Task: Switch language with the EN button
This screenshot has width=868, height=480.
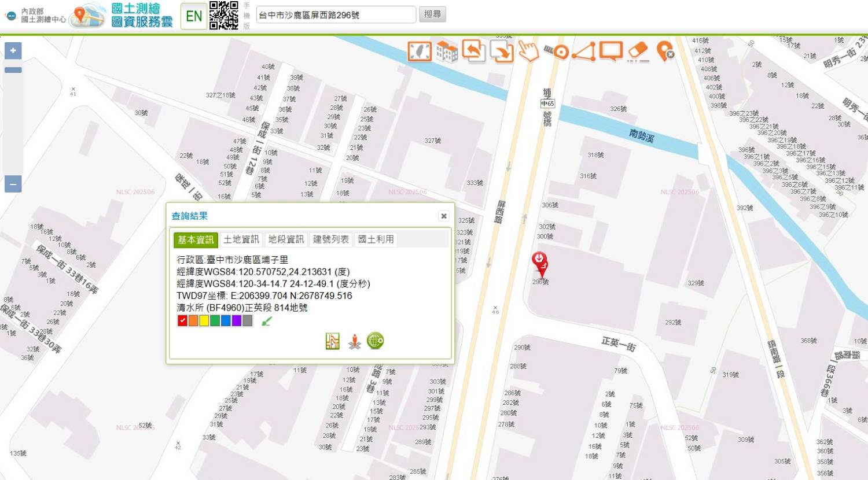Action: click(x=194, y=16)
